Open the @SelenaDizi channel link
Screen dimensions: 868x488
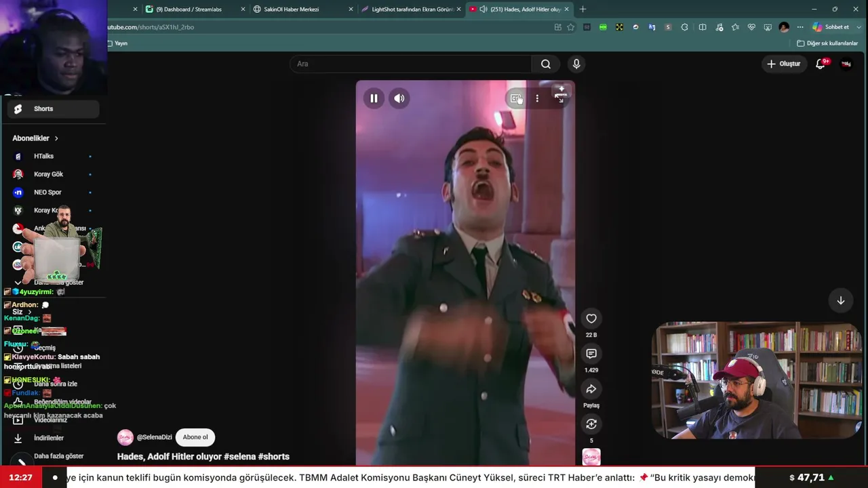(154, 437)
